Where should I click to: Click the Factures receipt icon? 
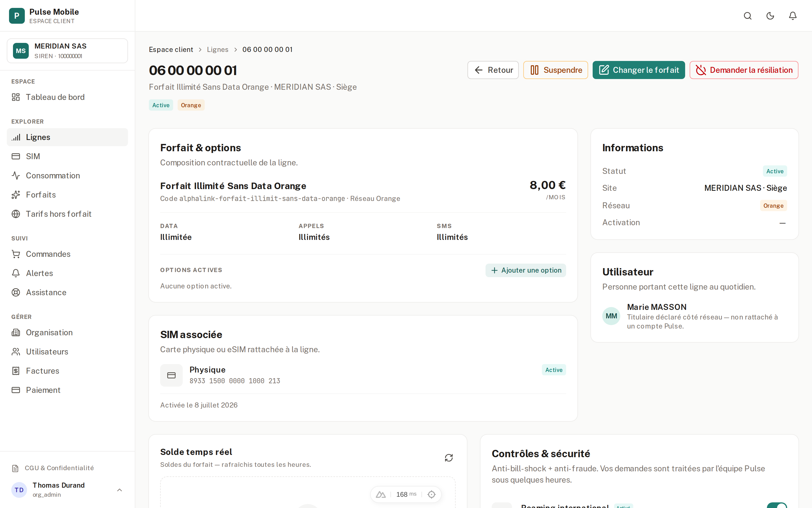pyautogui.click(x=16, y=371)
